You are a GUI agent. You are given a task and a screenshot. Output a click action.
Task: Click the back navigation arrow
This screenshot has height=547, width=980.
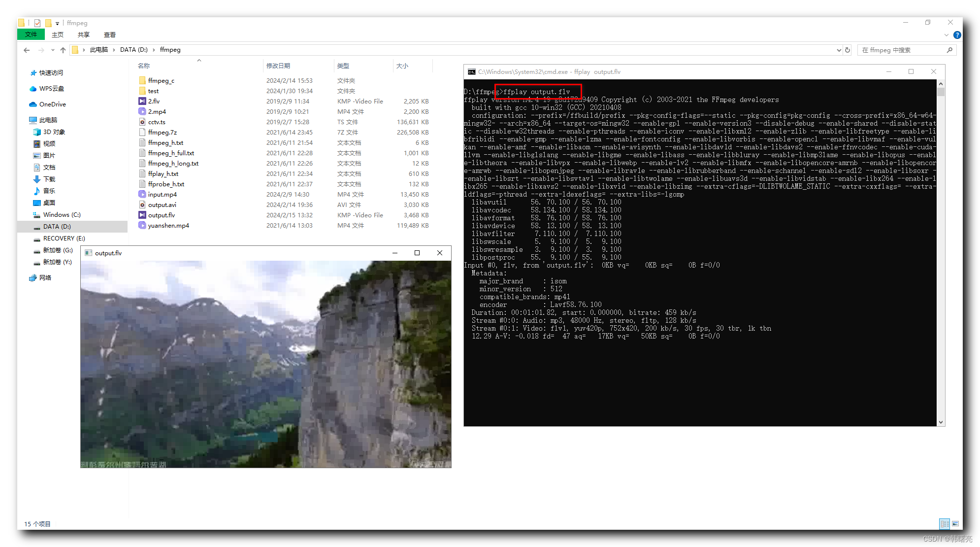click(x=26, y=50)
